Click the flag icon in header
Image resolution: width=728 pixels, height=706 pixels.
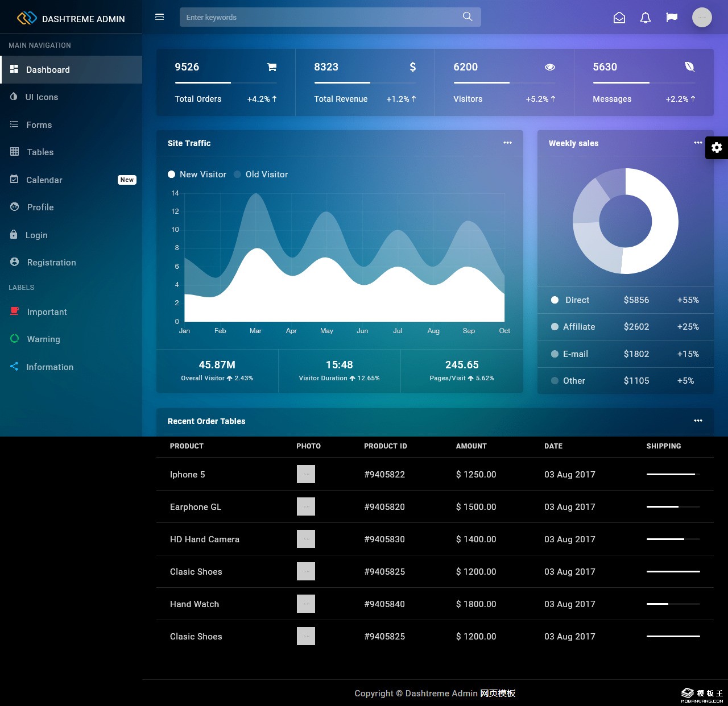point(672,18)
